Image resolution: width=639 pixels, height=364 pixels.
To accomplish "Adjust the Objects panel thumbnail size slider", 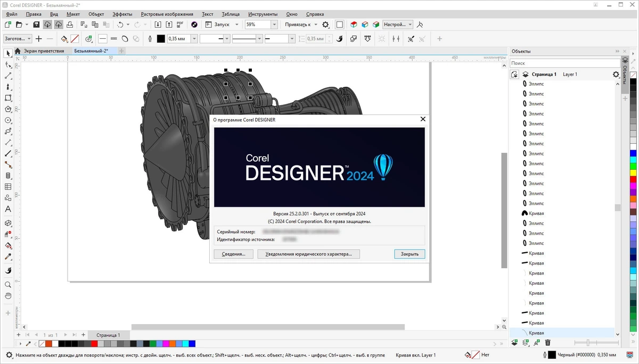I will 588,343.
